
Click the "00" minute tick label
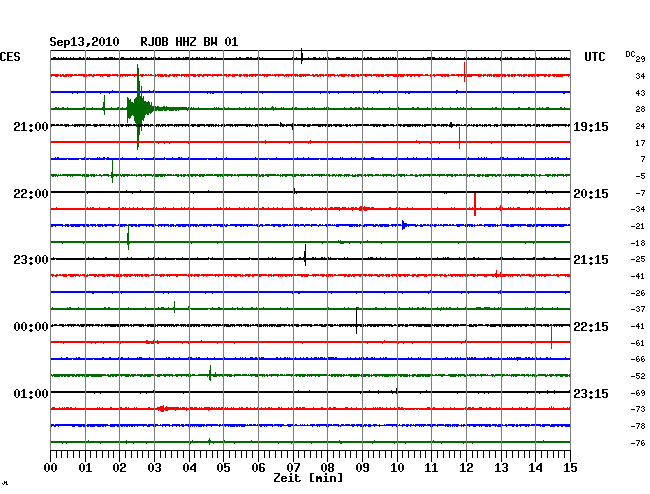click(x=51, y=467)
